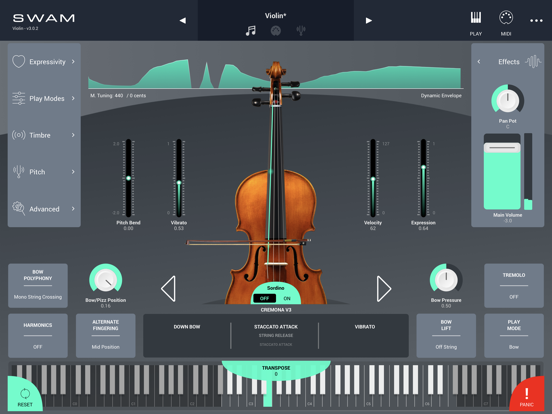Open the Play Modes menu label
The height and width of the screenshot is (414, 552).
coord(47,98)
